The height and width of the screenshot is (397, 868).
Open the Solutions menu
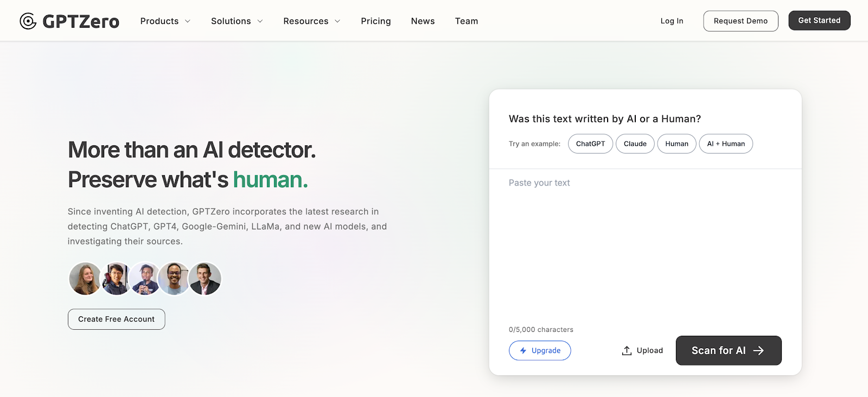click(237, 21)
